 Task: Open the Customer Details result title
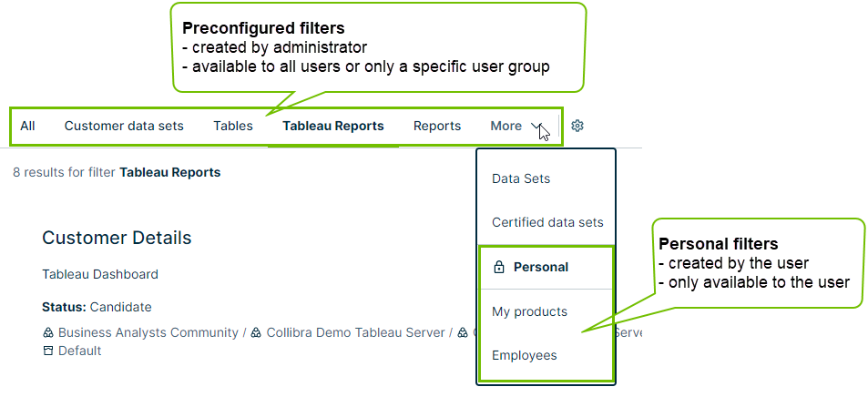click(x=117, y=239)
